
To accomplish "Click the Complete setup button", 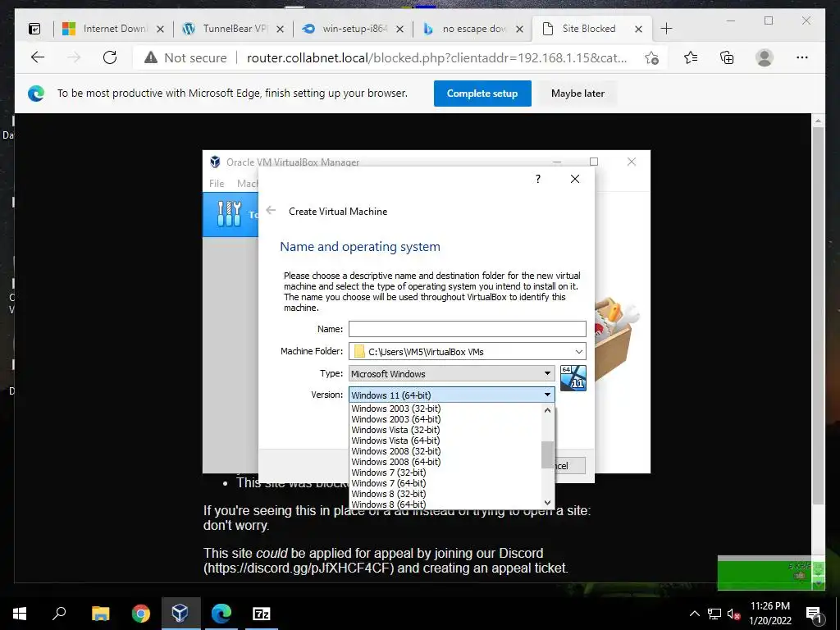I will [482, 94].
